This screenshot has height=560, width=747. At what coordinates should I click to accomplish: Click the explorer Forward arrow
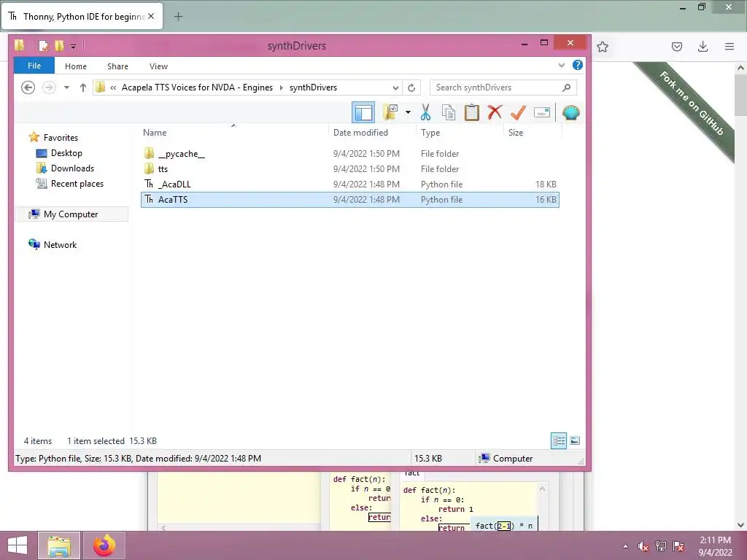tap(49, 87)
